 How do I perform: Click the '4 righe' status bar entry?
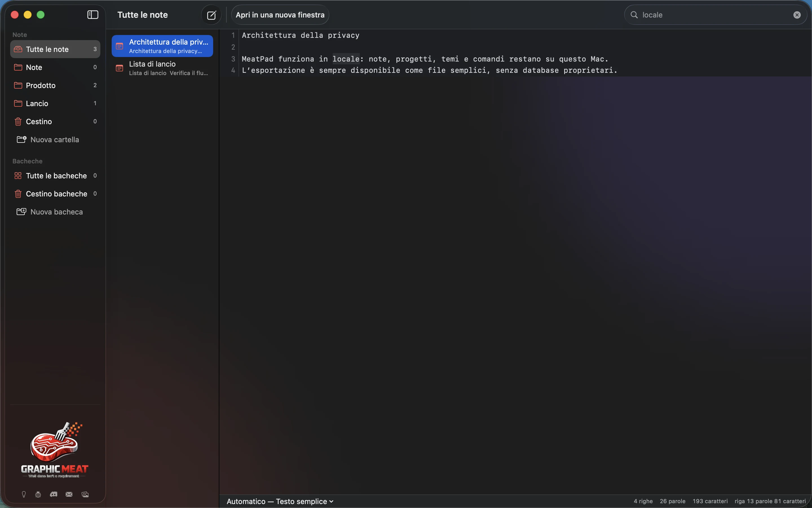point(643,501)
